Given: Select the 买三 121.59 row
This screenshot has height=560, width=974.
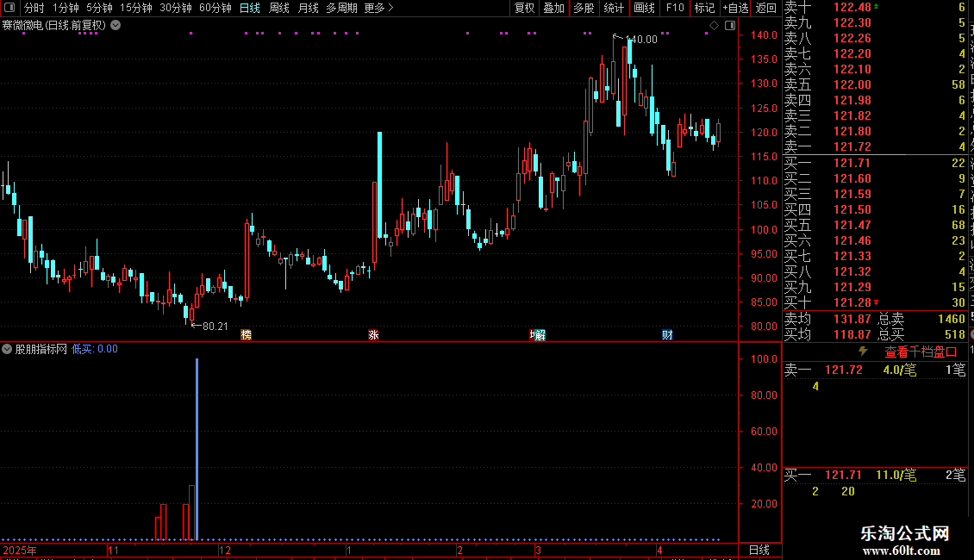Looking at the screenshot, I should pos(875,195).
